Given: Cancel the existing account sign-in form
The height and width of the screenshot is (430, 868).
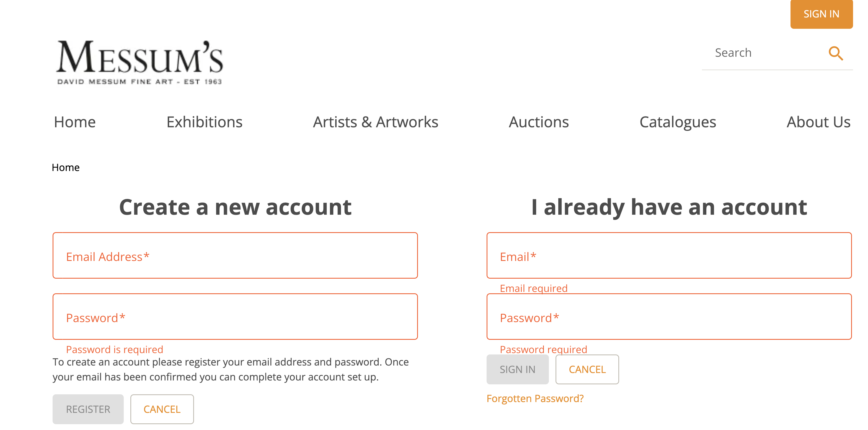Looking at the screenshot, I should [x=587, y=369].
